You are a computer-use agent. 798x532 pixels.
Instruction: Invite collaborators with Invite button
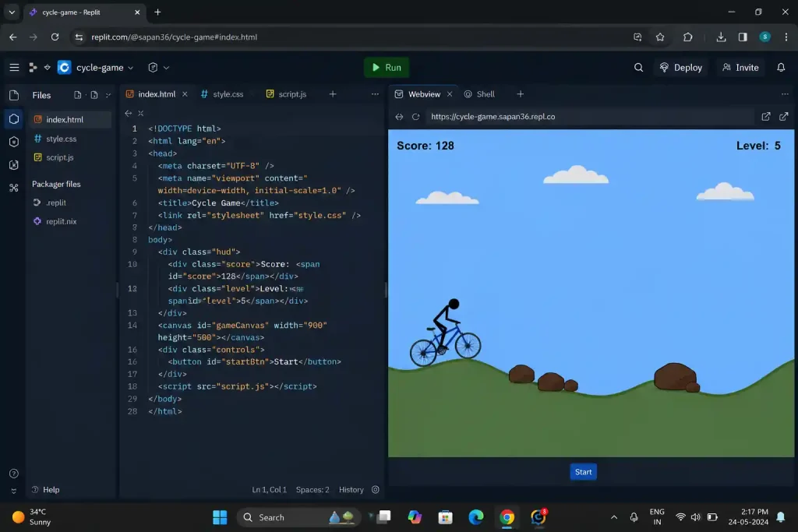tap(740, 67)
